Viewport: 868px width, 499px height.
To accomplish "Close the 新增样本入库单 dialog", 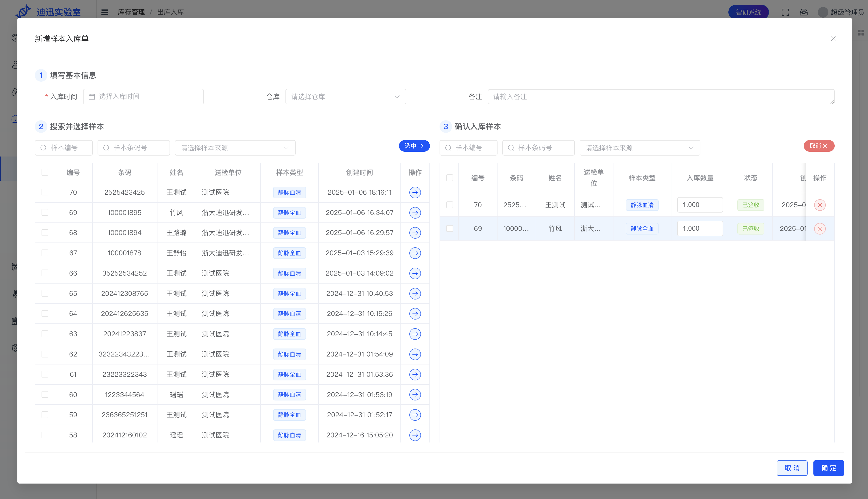I will pos(833,39).
